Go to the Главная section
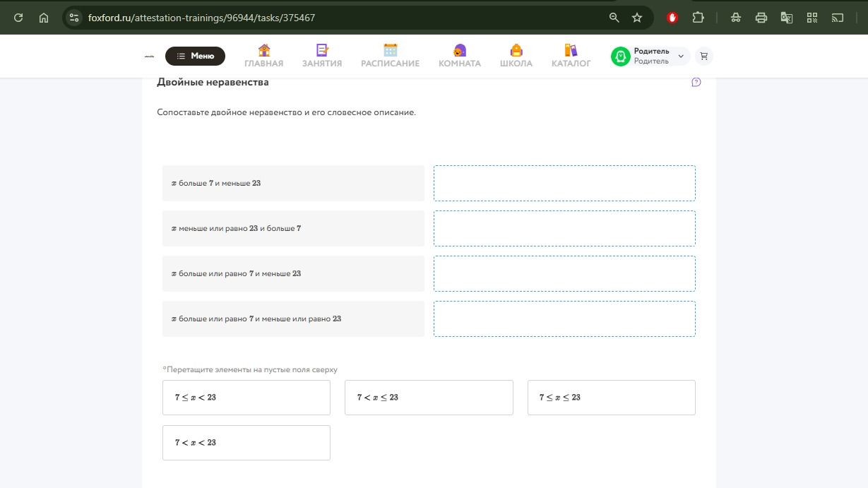Viewport: 868px width, 488px height. click(x=264, y=56)
